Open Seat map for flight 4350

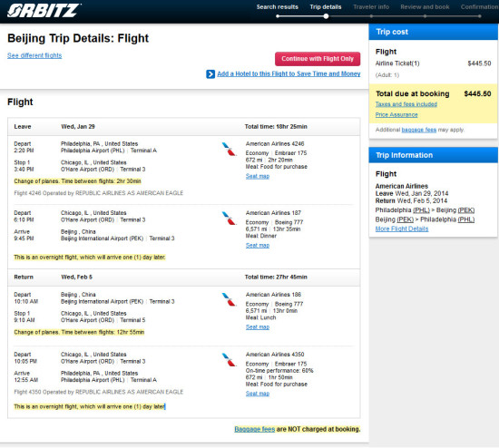[x=258, y=394]
